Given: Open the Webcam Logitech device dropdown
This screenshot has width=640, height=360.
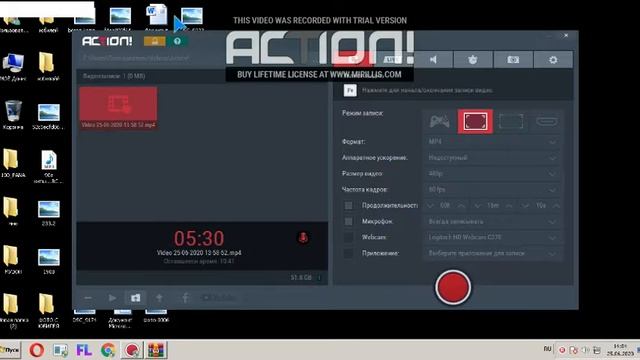Looking at the screenshot, I should click(492, 237).
